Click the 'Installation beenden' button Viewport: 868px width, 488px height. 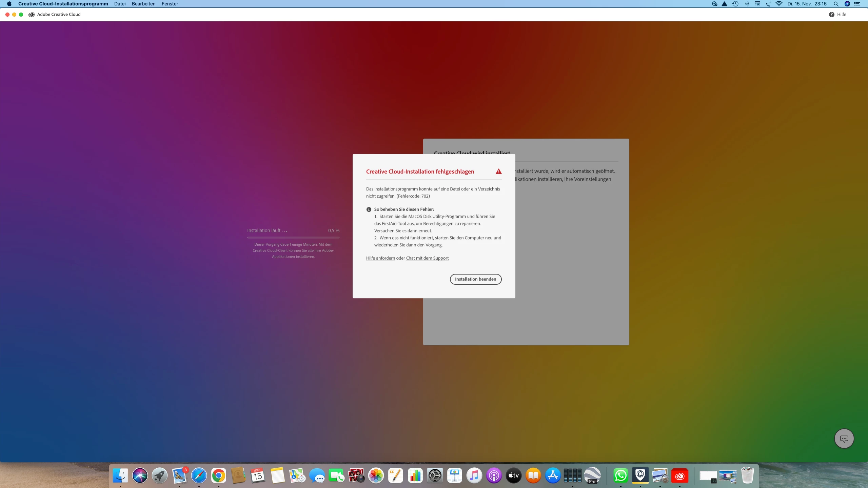[x=475, y=279]
